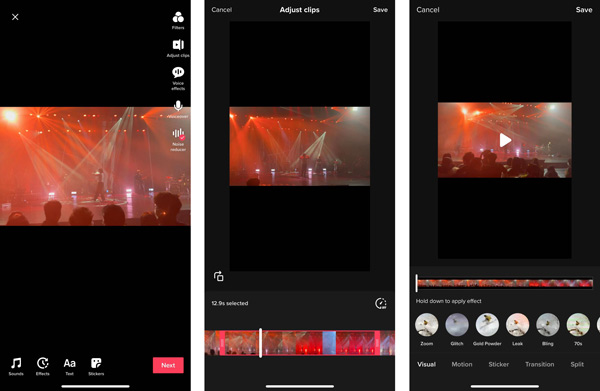Click the '12.9s selected' label
600x391 pixels.
pyautogui.click(x=230, y=303)
